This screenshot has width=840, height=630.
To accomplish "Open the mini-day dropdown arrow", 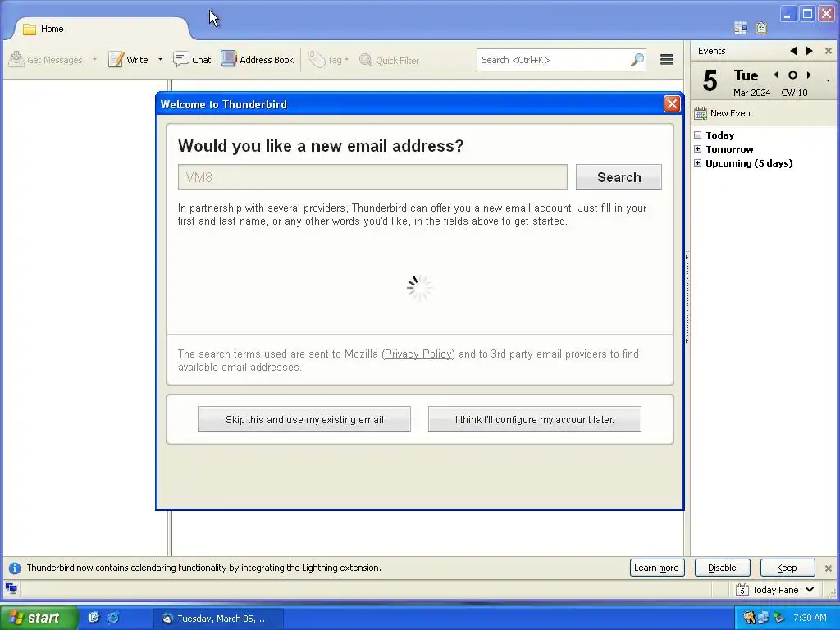I will tap(828, 80).
